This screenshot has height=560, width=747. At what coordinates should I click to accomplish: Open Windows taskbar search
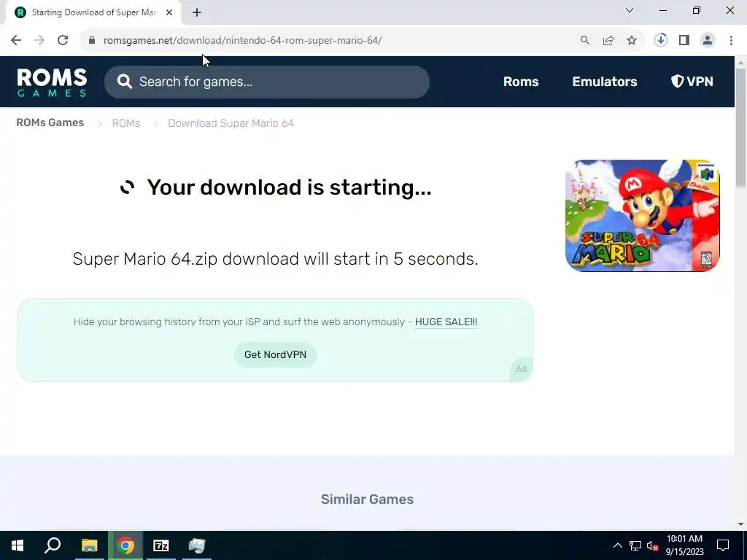tap(53, 545)
